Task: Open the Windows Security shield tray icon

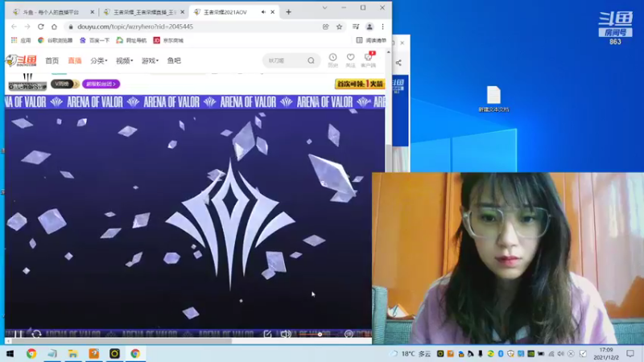Action: point(510,353)
